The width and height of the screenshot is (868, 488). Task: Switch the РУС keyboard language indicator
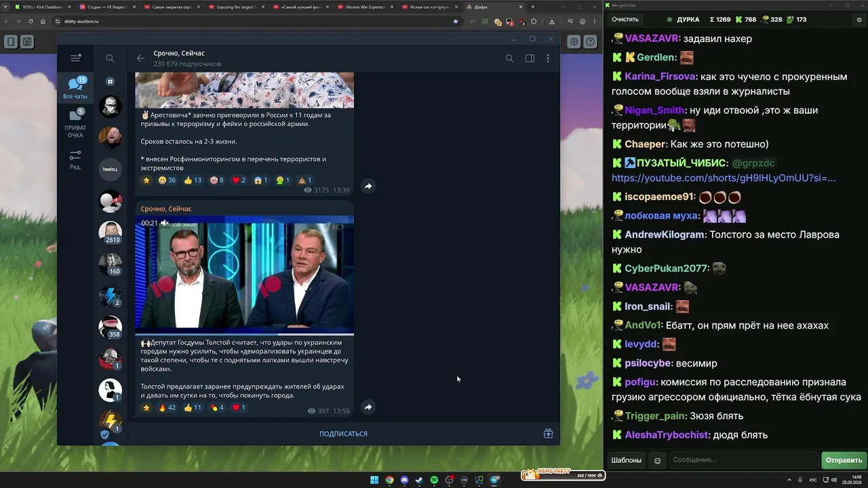click(x=813, y=480)
